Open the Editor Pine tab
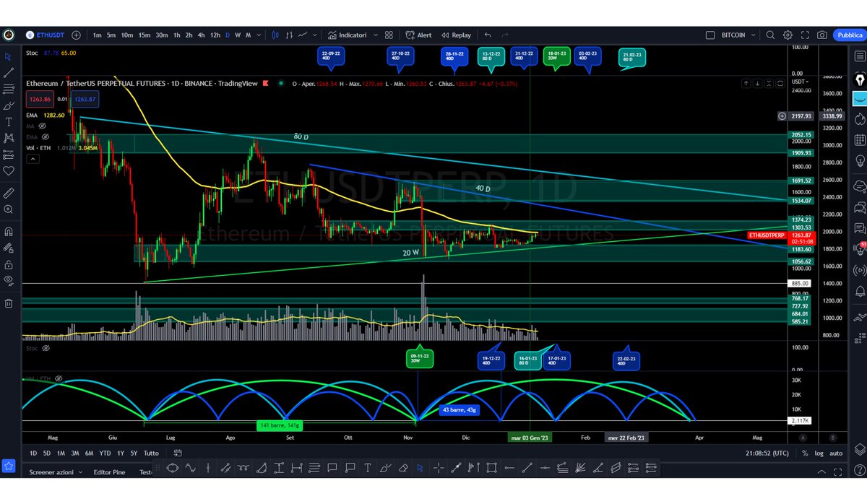The height and width of the screenshot is (504, 867). [x=110, y=472]
